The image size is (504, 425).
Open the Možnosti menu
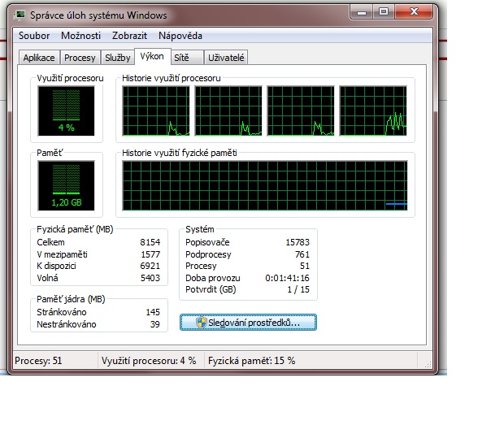[81, 36]
